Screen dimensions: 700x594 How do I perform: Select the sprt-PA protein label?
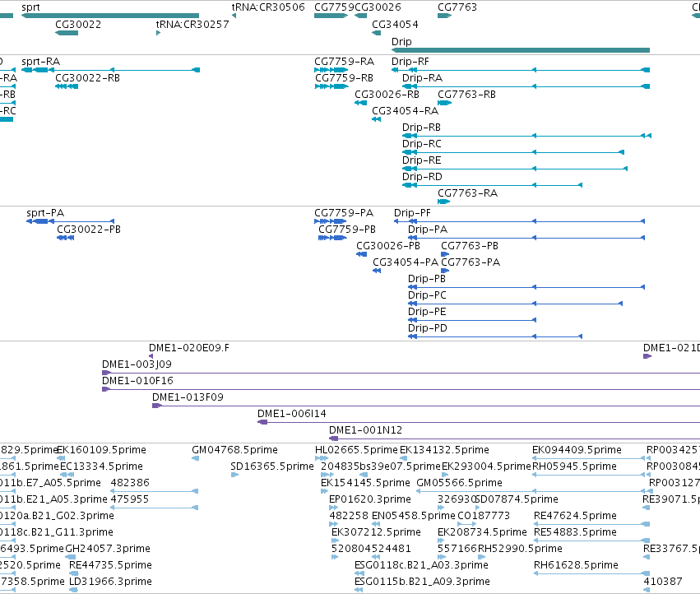click(x=45, y=212)
